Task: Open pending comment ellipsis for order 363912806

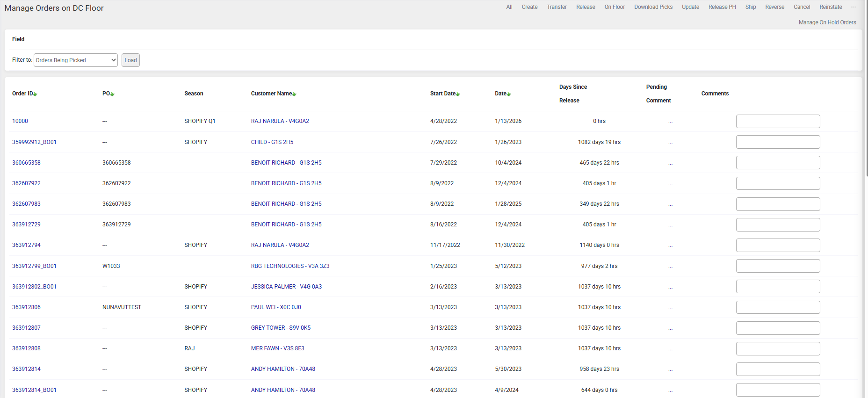Action: [670, 308]
